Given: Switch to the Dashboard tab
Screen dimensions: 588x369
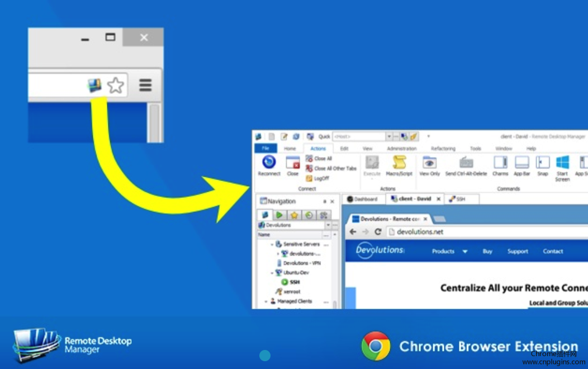Looking at the screenshot, I should [363, 199].
